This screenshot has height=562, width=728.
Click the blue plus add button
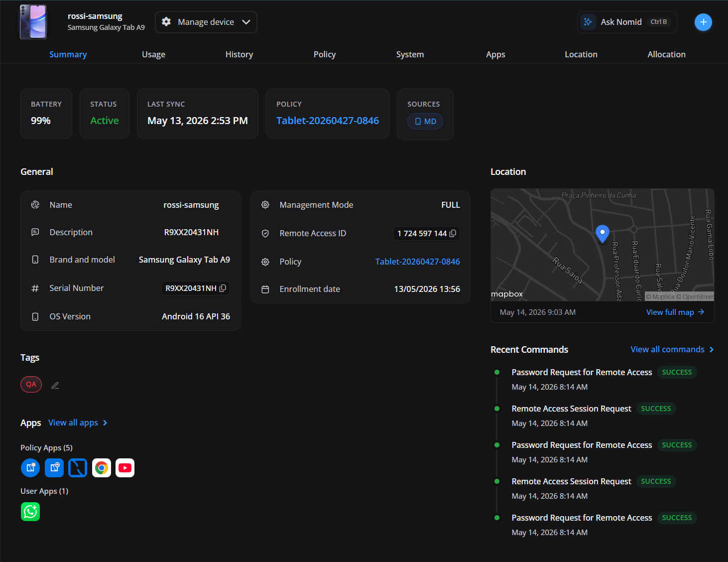click(x=703, y=22)
